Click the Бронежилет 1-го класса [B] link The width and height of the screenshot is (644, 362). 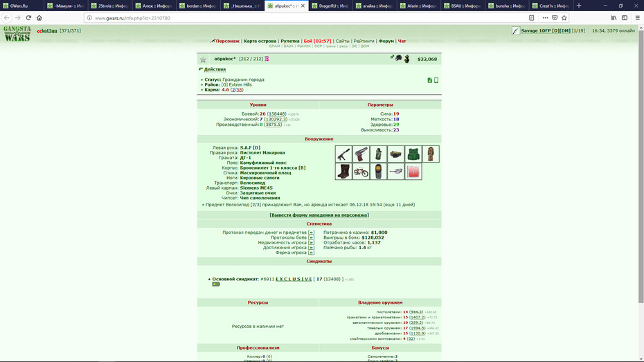[273, 168]
